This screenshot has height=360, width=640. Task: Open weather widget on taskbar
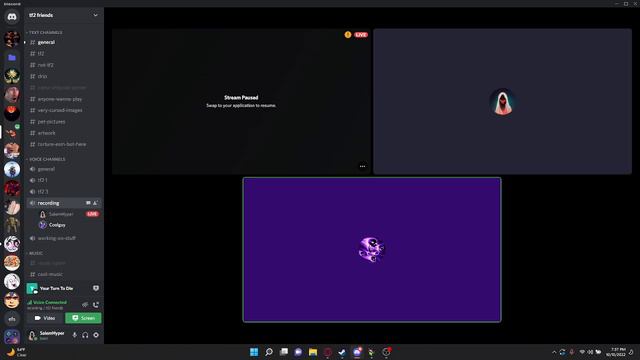16,352
